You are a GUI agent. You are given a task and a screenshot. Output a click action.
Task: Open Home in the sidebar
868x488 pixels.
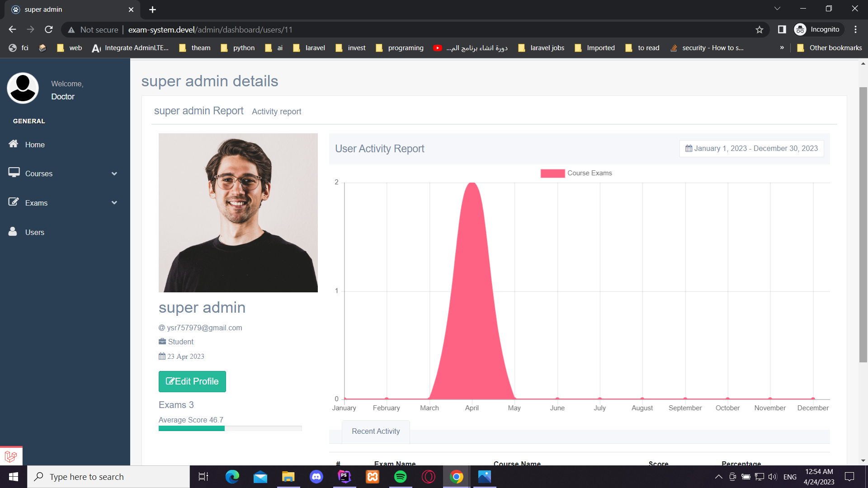point(35,145)
